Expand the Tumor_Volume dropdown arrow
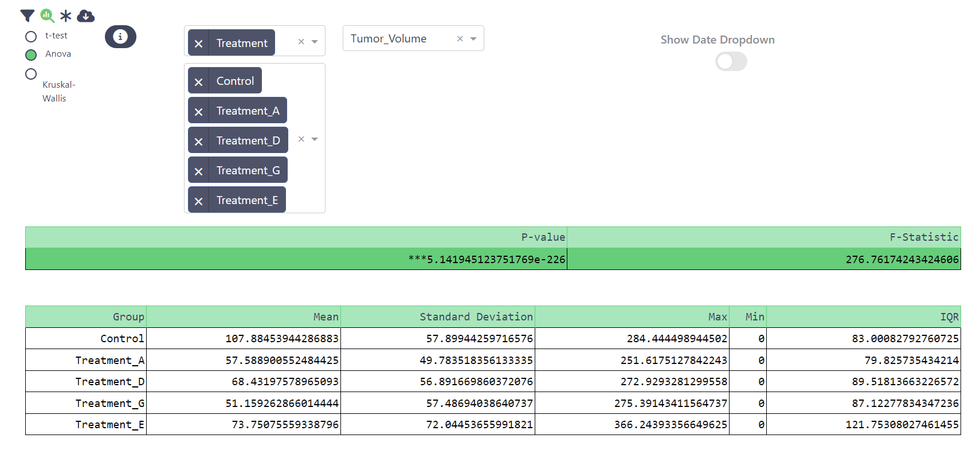The image size is (980, 454). pyautogui.click(x=473, y=38)
